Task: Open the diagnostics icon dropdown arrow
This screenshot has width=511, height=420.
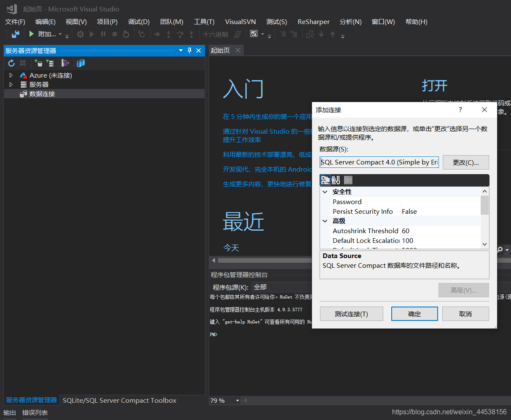Action: (262, 34)
